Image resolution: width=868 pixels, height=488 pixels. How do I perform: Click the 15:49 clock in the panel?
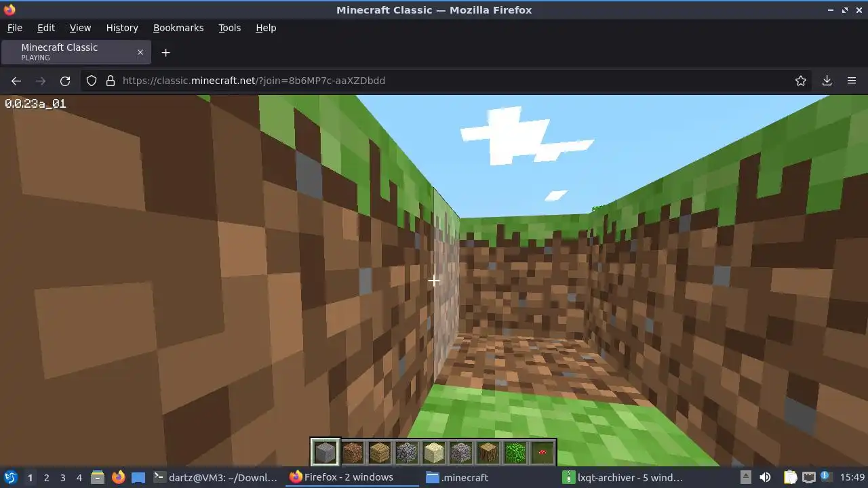tap(852, 478)
